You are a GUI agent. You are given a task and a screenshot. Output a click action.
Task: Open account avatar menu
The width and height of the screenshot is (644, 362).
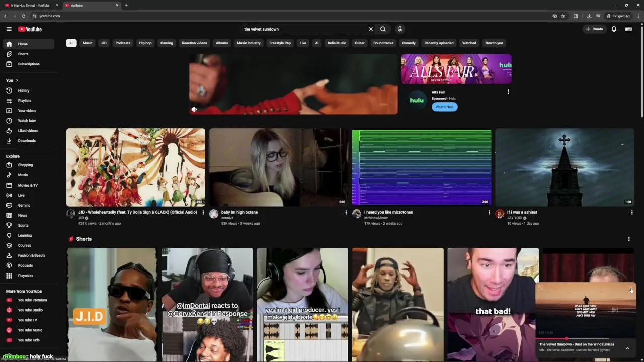pyautogui.click(x=628, y=29)
